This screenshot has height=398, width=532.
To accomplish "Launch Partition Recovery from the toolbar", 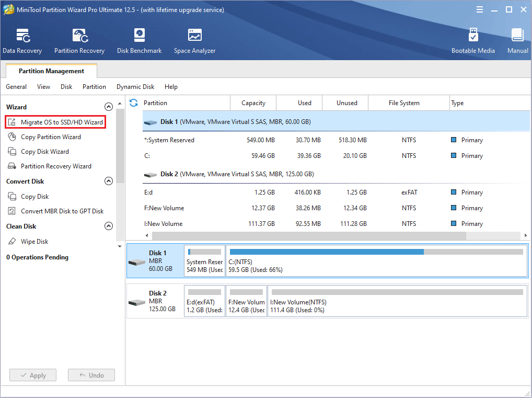I will click(79, 42).
